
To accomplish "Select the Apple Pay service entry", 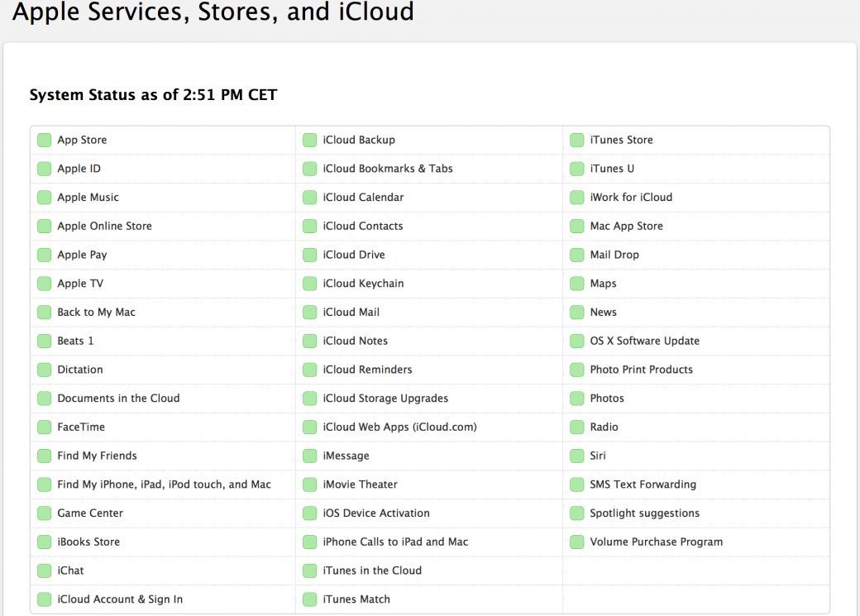I will pos(82,255).
